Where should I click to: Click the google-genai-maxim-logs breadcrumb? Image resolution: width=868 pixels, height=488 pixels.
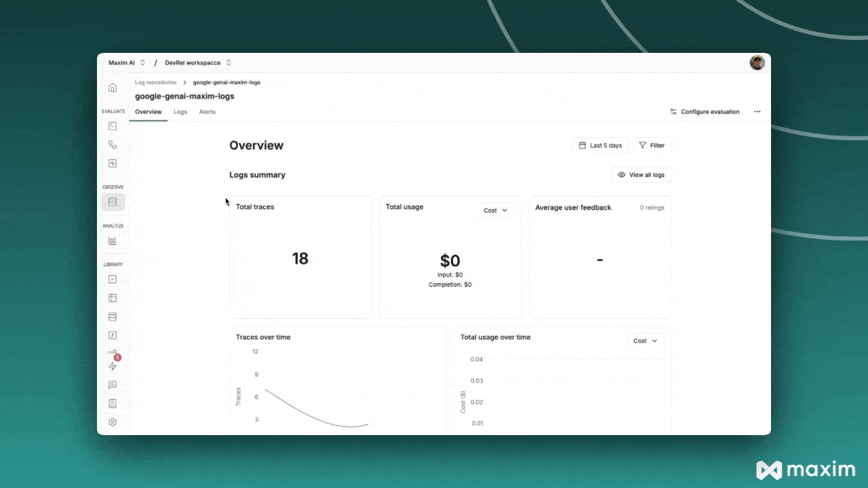(226, 82)
